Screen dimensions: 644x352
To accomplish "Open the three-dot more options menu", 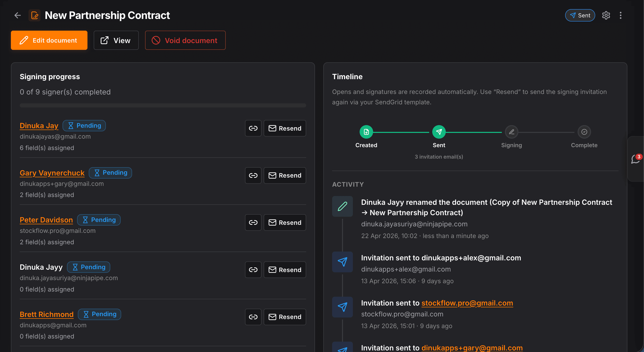I will click(x=620, y=15).
